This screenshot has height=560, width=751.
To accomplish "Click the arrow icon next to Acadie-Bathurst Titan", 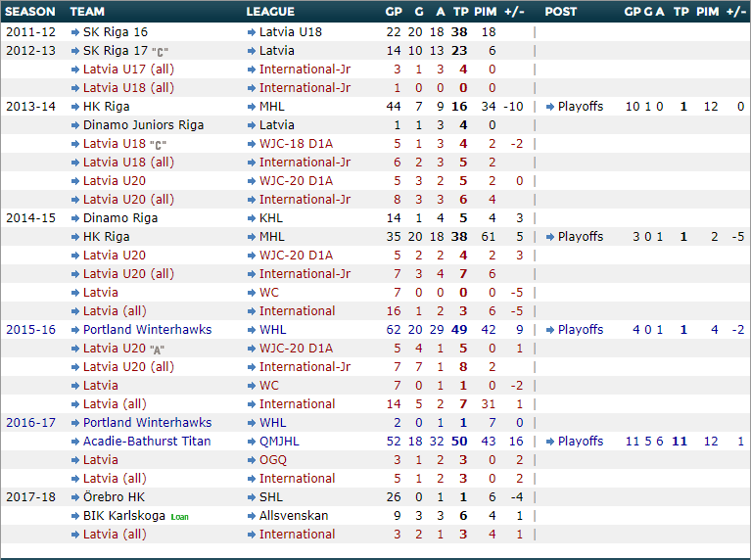I will pos(74,442).
